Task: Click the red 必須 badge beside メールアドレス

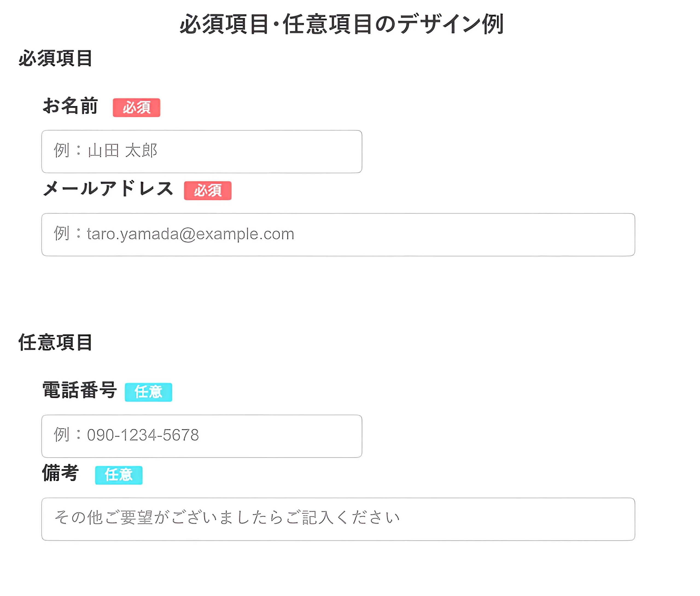Action: pos(208,191)
